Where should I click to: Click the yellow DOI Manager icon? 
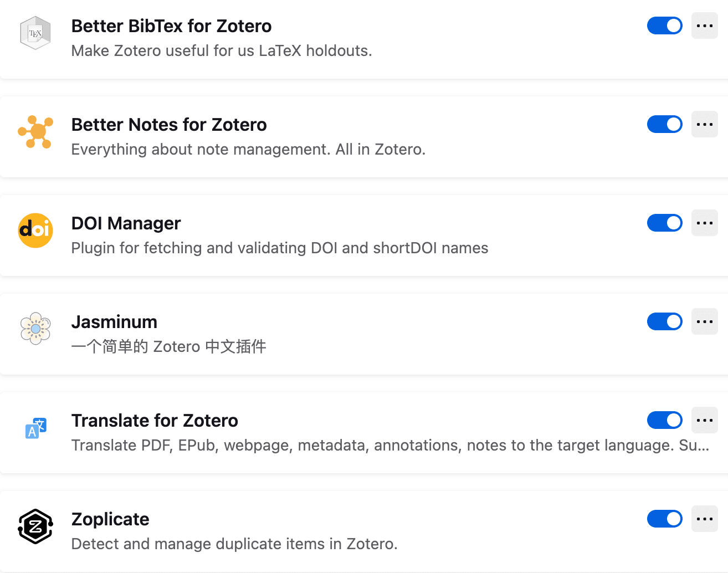point(35,231)
